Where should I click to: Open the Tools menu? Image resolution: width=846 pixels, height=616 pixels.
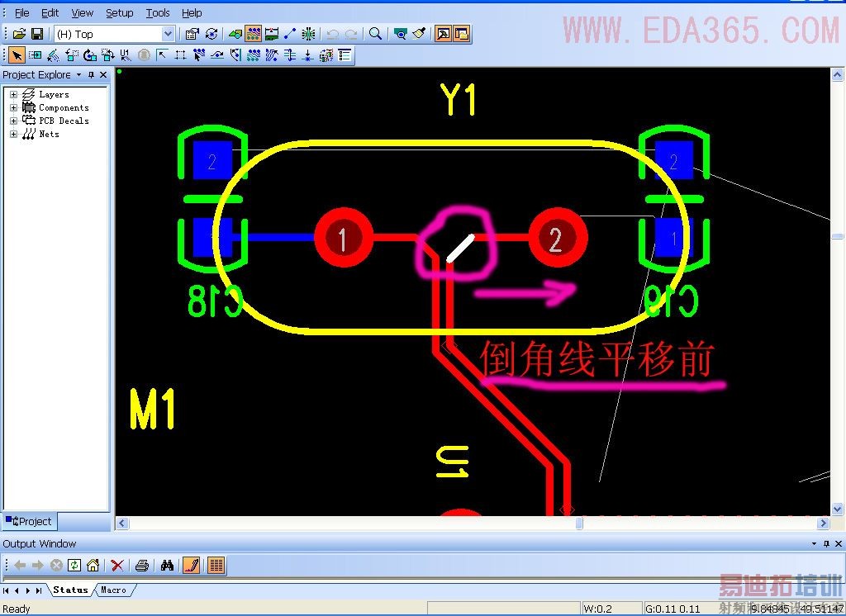158,13
